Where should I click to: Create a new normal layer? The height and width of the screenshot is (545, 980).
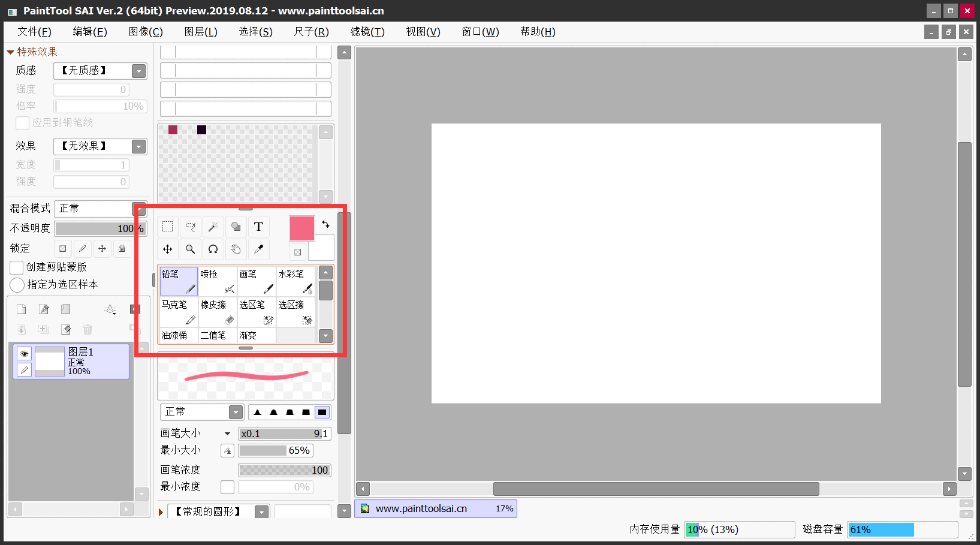(22, 309)
